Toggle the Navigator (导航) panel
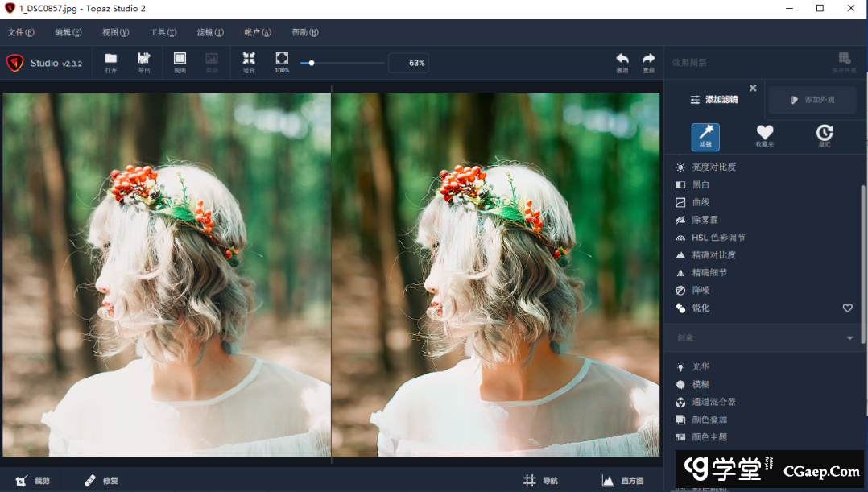868x492 pixels. (540, 481)
